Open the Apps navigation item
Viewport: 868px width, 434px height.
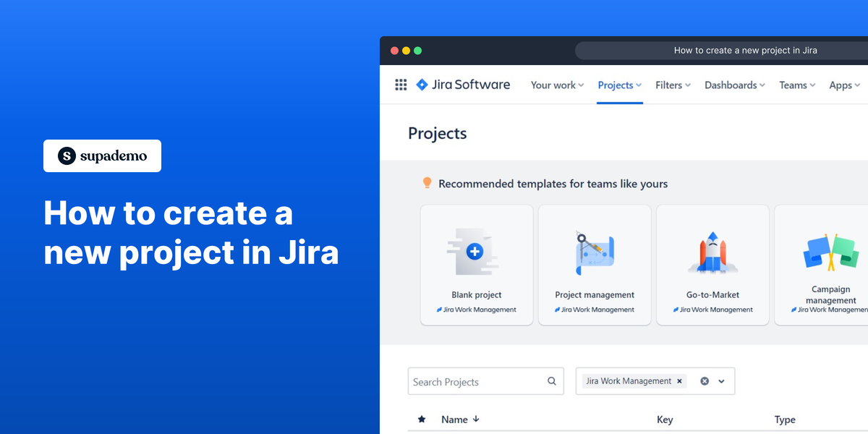[843, 85]
